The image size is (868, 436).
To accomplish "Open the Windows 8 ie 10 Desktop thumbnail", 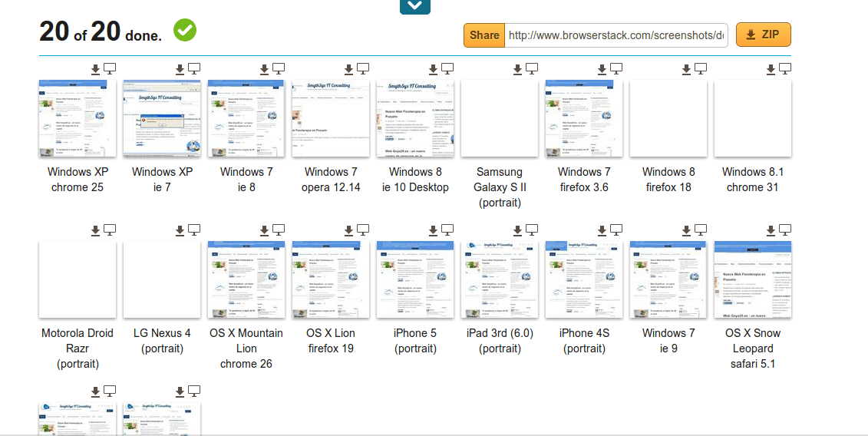I will click(x=415, y=118).
